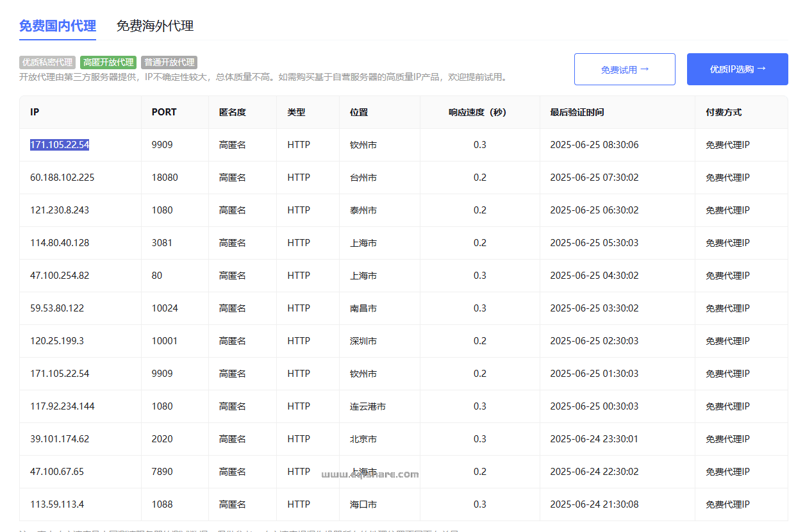Click the 深圳市 location cell
This screenshot has width=796, height=532.
pyautogui.click(x=363, y=340)
